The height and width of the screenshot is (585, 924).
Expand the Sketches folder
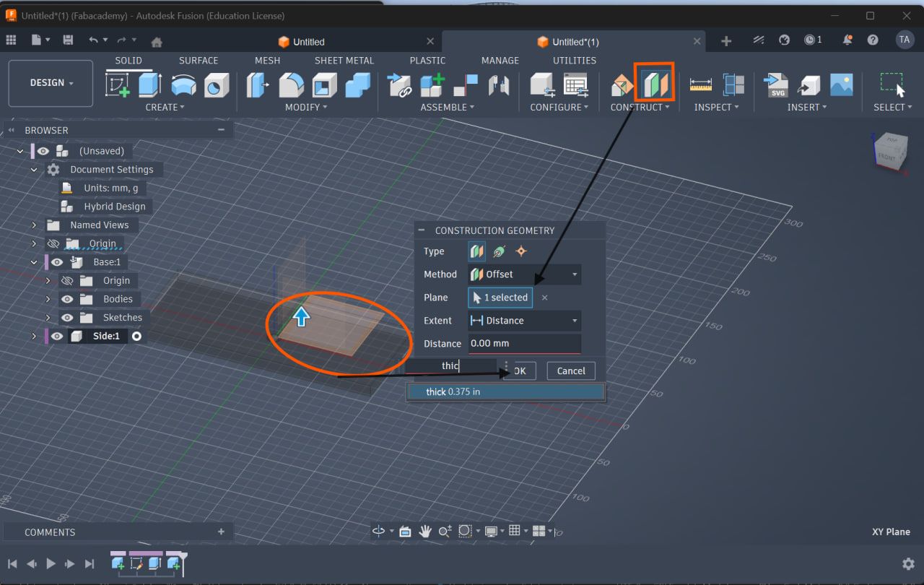(48, 318)
